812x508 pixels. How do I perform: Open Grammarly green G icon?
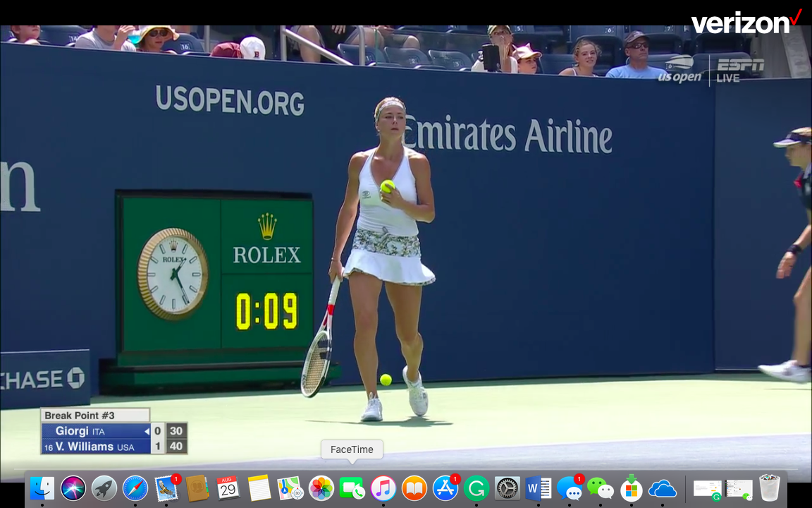tap(476, 488)
